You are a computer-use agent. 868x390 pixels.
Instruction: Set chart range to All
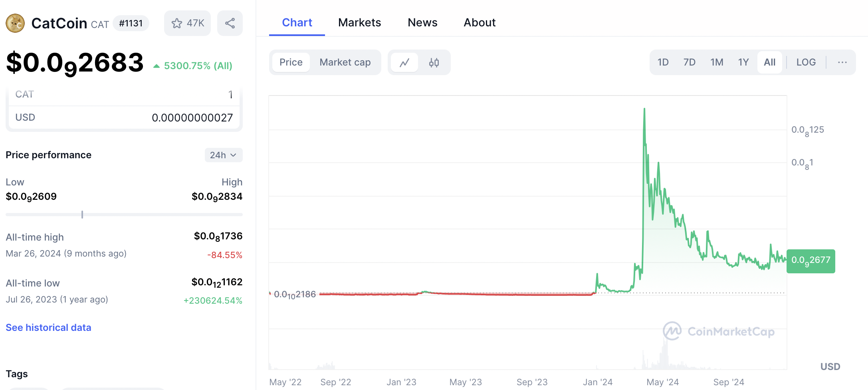pos(769,62)
